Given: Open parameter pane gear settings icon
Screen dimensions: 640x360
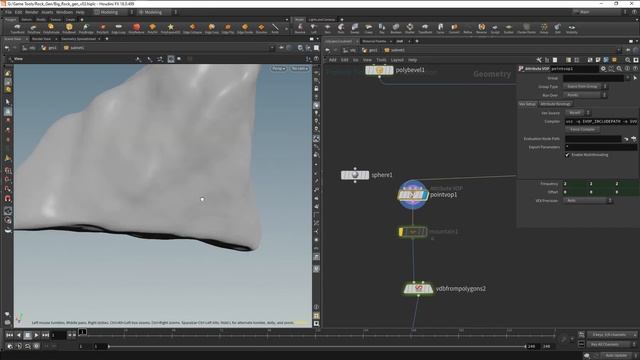Looking at the screenshot, I should (603, 69).
